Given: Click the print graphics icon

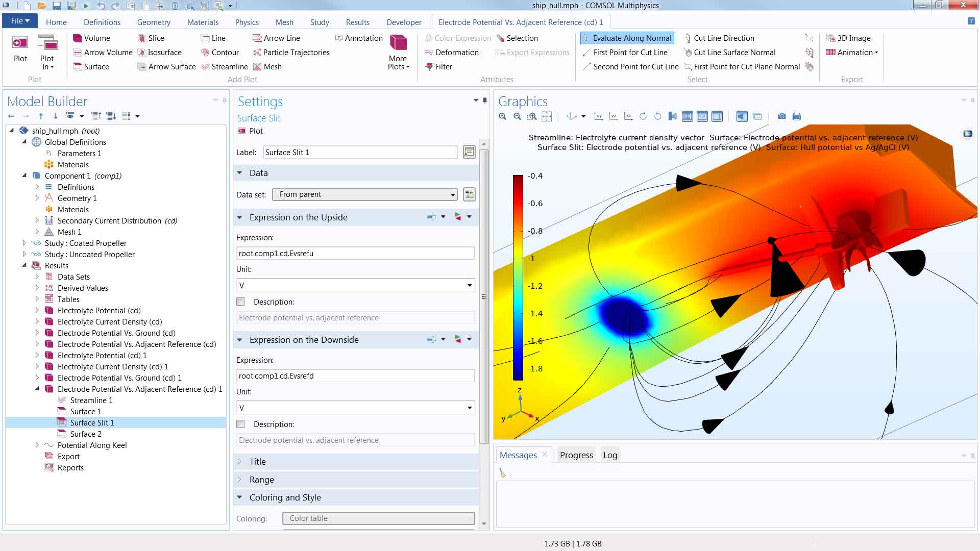Looking at the screenshot, I should click(796, 116).
